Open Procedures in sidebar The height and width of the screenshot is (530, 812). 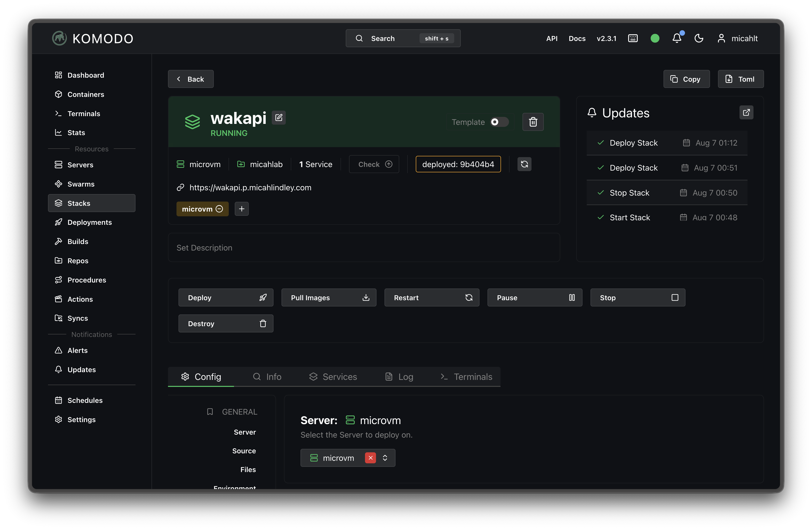click(91, 280)
